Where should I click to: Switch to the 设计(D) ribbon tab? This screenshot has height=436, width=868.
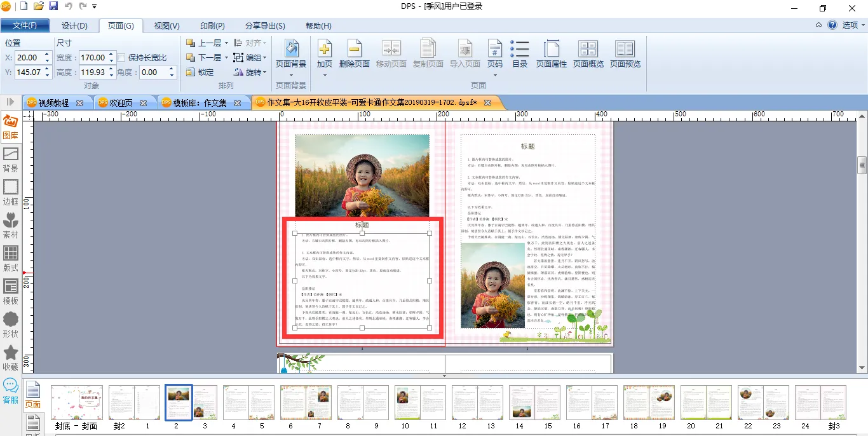[x=74, y=25]
